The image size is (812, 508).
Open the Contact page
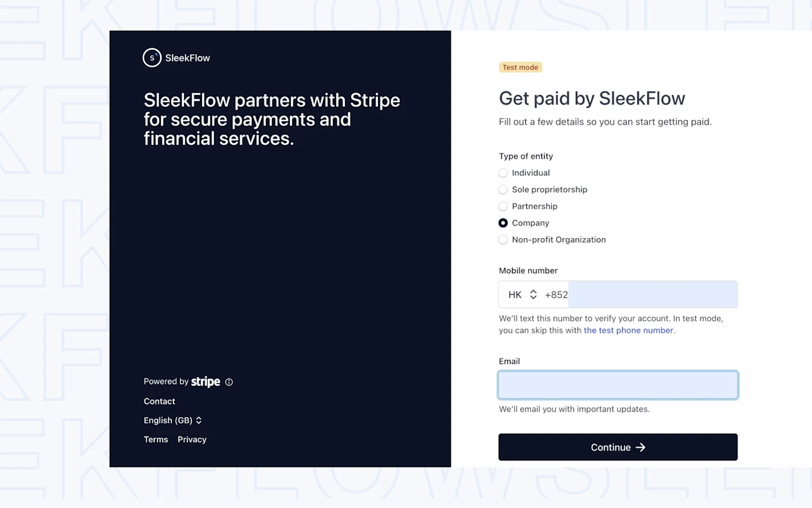[159, 401]
